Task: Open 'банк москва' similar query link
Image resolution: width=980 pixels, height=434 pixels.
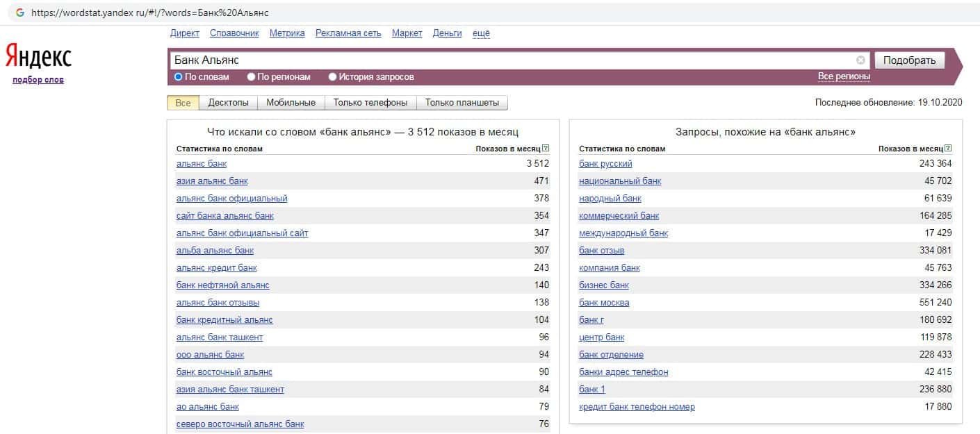Action: click(604, 303)
